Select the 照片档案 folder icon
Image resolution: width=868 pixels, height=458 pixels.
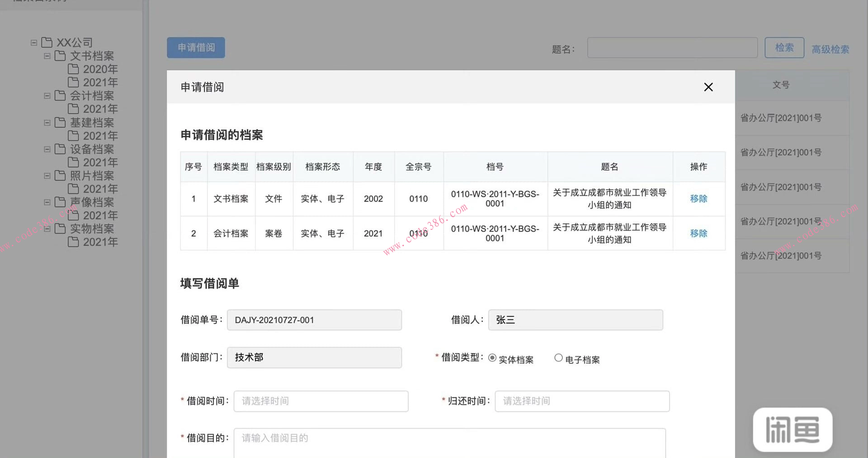pyautogui.click(x=61, y=176)
